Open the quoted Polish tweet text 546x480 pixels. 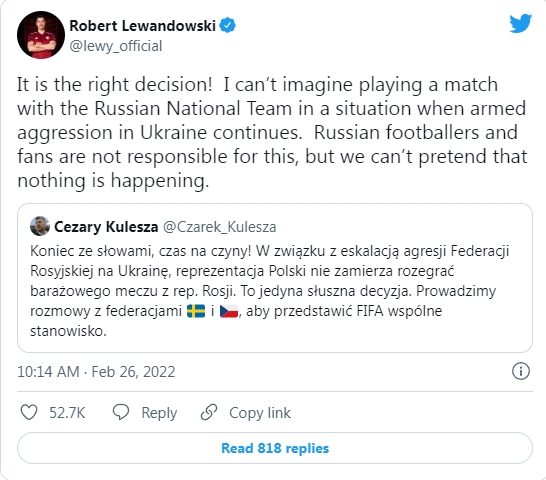pos(270,291)
